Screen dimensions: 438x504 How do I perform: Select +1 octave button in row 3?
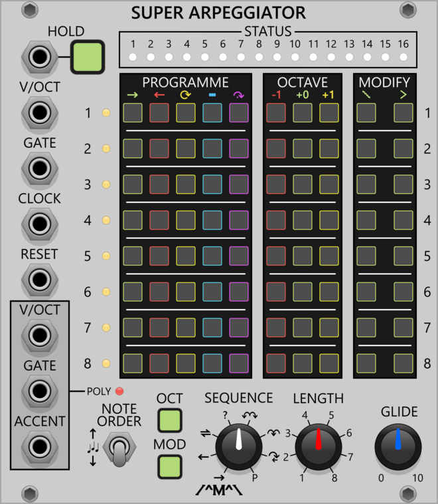pyautogui.click(x=329, y=184)
